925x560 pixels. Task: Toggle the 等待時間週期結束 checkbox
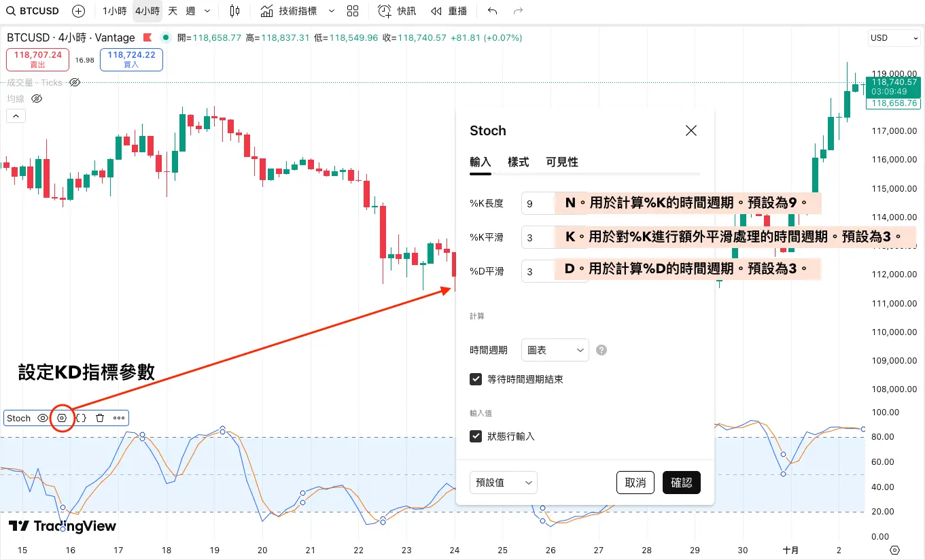(x=476, y=379)
